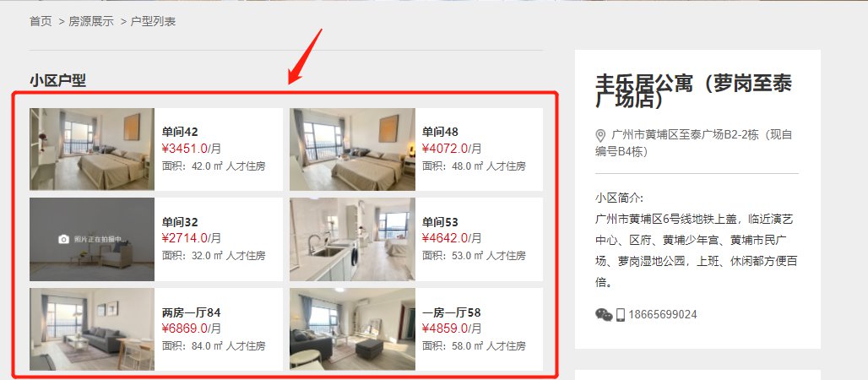Click the location pin icon beside address
Viewport: 868px width, 380px height.
click(600, 136)
